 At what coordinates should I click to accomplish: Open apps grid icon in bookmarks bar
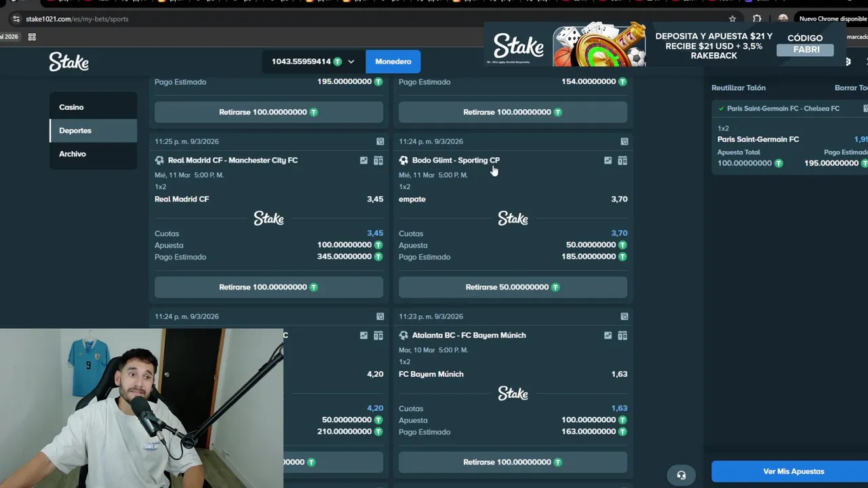[x=32, y=37]
